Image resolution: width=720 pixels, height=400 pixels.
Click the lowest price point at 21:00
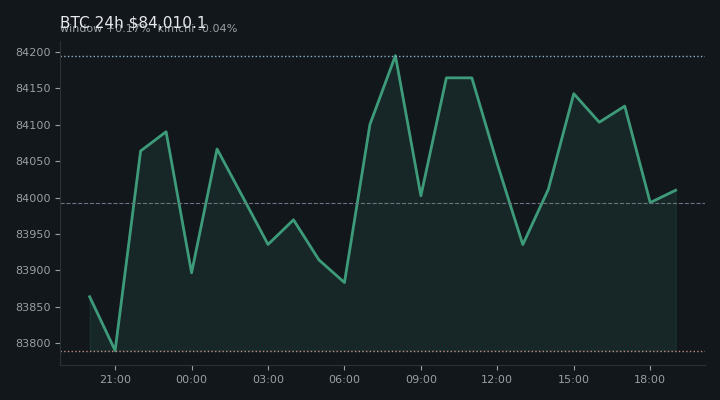(115, 351)
